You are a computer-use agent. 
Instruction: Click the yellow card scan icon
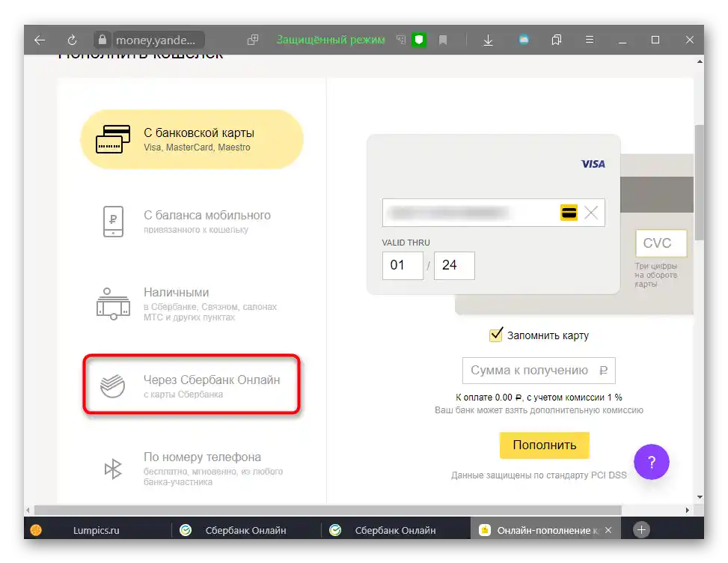pyautogui.click(x=569, y=213)
